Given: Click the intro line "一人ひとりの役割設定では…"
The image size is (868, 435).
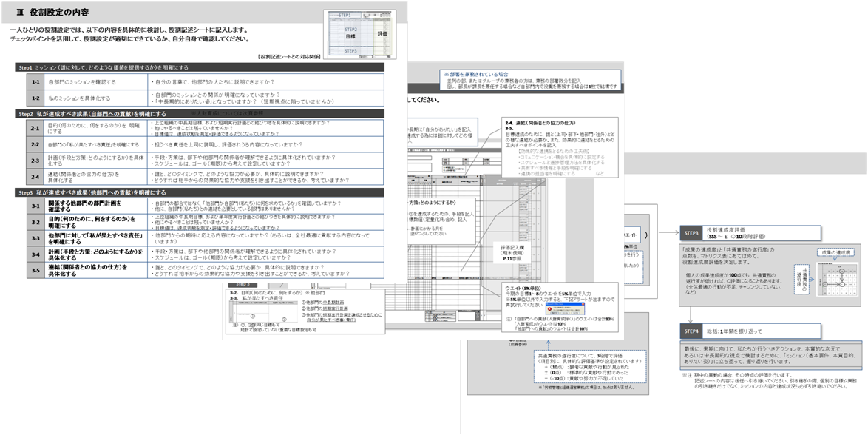Looking at the screenshot, I should pos(129,30).
